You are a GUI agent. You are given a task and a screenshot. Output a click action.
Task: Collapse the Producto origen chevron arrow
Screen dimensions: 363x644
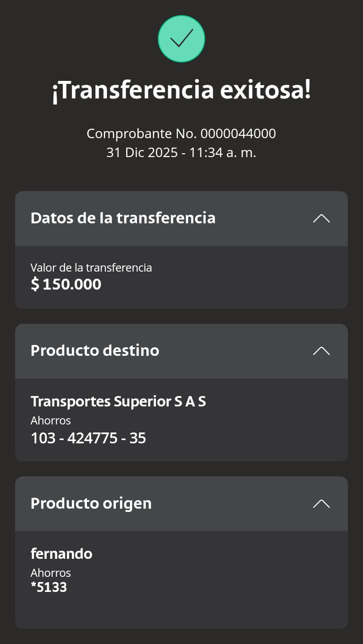[321, 503]
